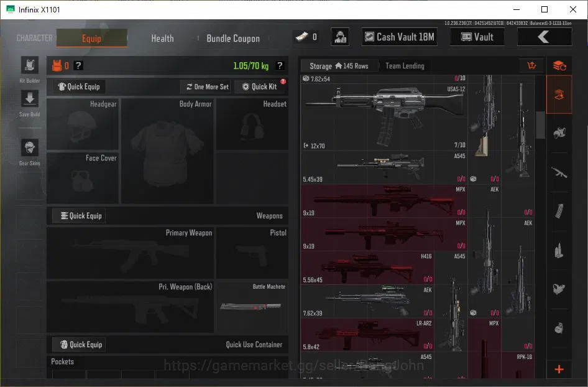Open the operator profile icon in top bar
Viewport: 588px width, 387px height.
click(340, 37)
